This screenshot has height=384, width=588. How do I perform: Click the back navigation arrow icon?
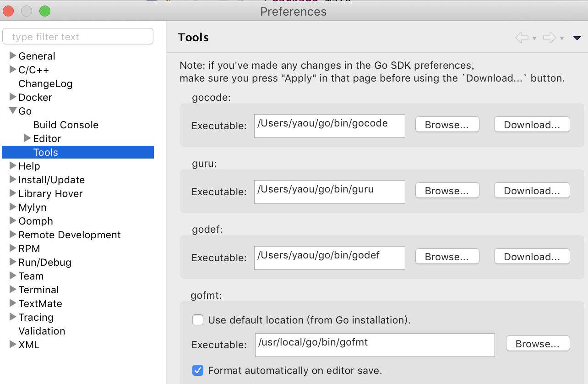click(522, 38)
